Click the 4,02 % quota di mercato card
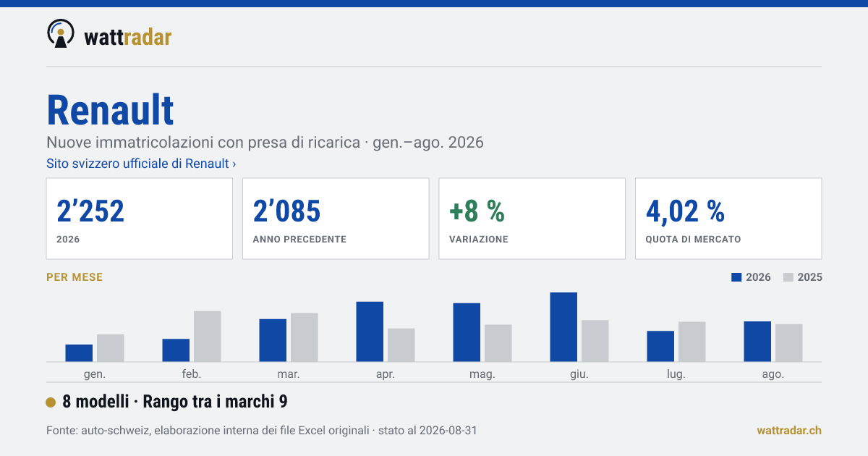The width and height of the screenshot is (868, 456). click(x=728, y=219)
